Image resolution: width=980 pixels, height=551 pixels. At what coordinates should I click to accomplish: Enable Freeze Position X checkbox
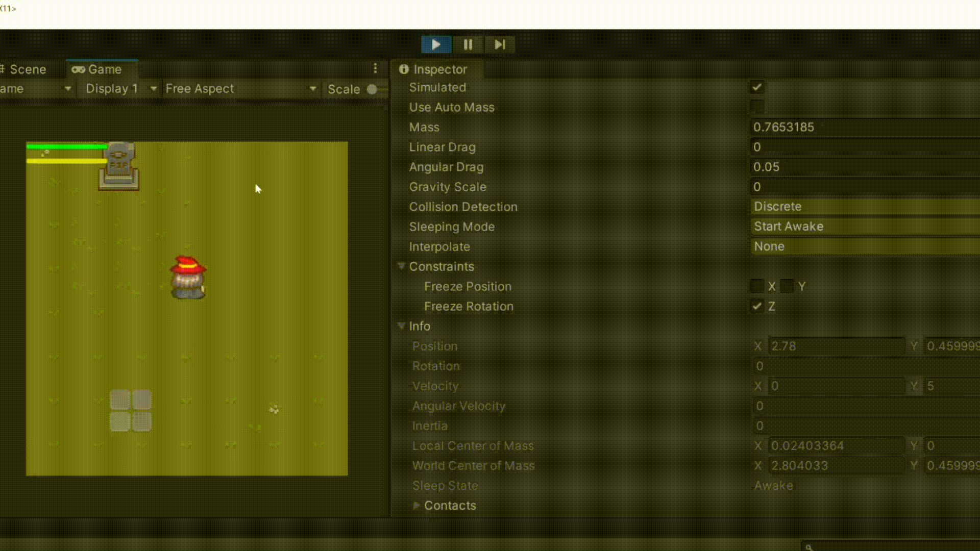point(757,286)
